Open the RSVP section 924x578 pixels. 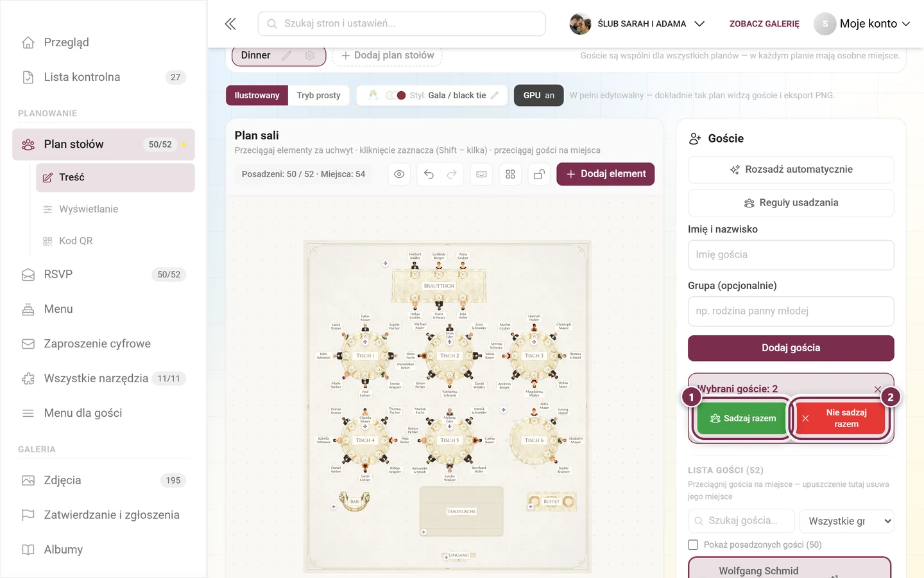pyautogui.click(x=103, y=274)
